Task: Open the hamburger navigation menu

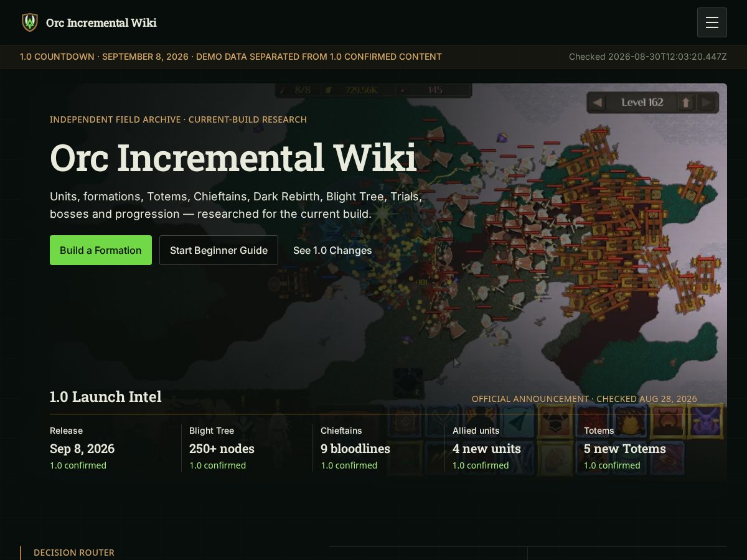Action: (712, 22)
